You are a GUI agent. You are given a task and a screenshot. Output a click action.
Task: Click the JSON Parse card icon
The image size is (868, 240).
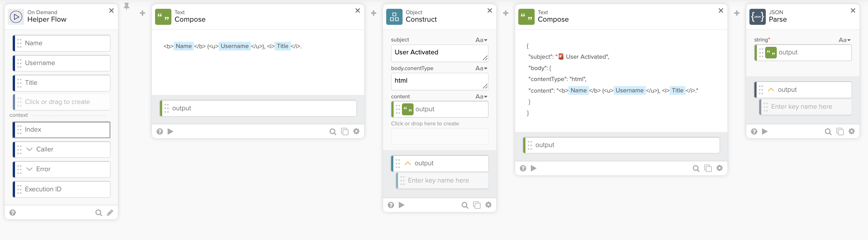click(757, 17)
